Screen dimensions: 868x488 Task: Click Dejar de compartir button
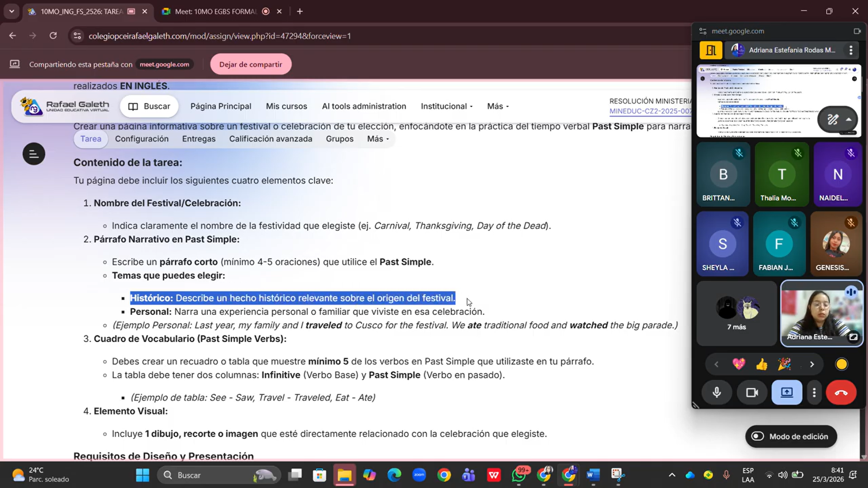click(251, 64)
